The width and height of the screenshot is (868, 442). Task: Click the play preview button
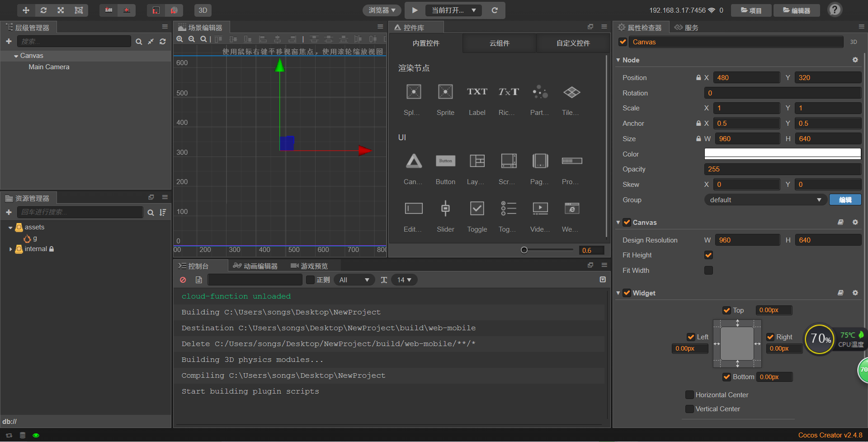(x=415, y=10)
